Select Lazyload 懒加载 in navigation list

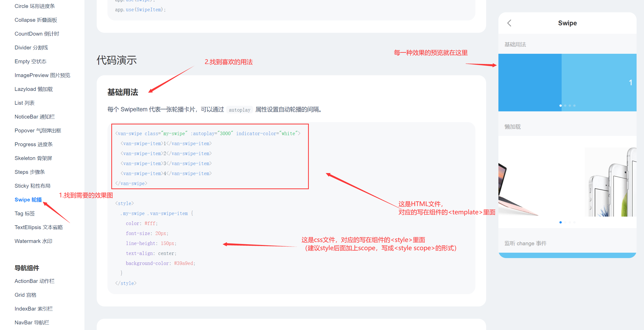34,89
